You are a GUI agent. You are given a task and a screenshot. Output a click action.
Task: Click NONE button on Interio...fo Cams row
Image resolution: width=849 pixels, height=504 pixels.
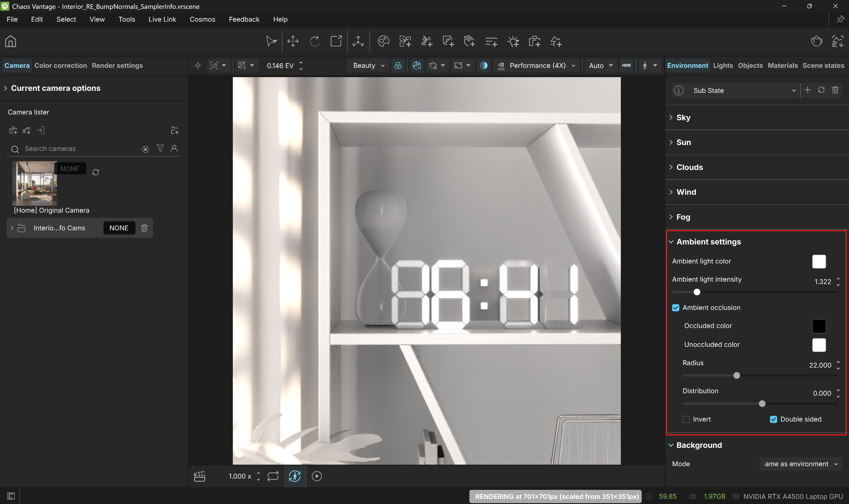tap(119, 228)
